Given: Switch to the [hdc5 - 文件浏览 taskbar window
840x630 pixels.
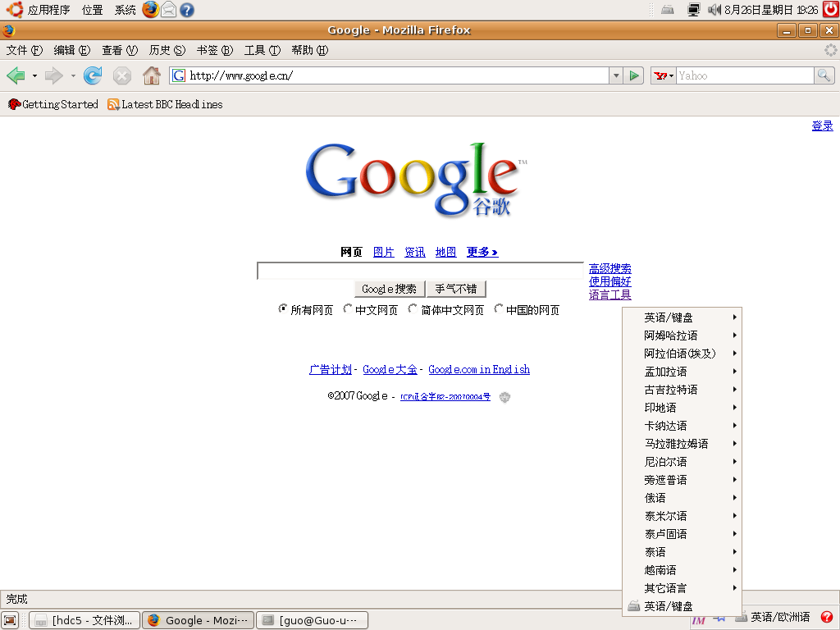Looking at the screenshot, I should pyautogui.click(x=84, y=620).
